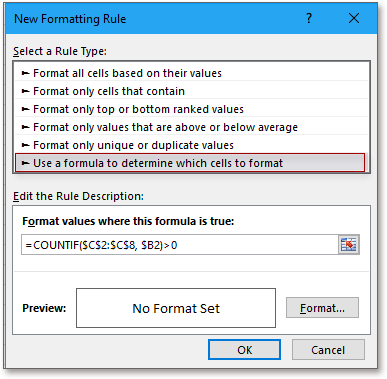The image size is (387, 379).
Task: Select 'Format only cells that contain' rule
Action: tap(192, 91)
